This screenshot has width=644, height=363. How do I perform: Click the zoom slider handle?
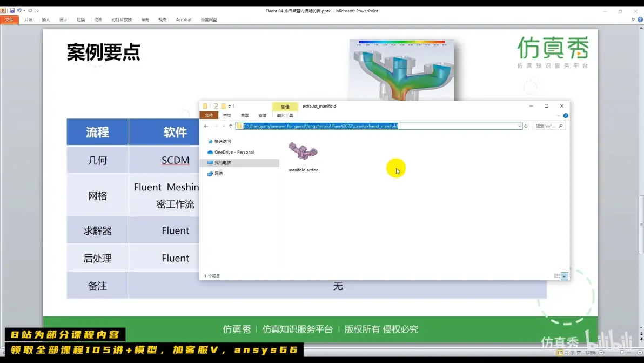pyautogui.click(x=621, y=352)
